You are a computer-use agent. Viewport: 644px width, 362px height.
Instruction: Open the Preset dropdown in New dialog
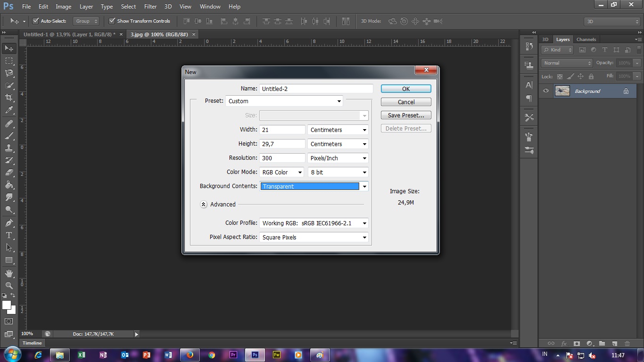point(284,101)
